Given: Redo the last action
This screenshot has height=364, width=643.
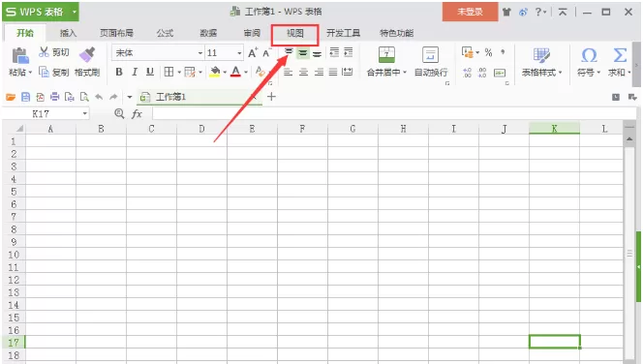Looking at the screenshot, I should coord(113,97).
